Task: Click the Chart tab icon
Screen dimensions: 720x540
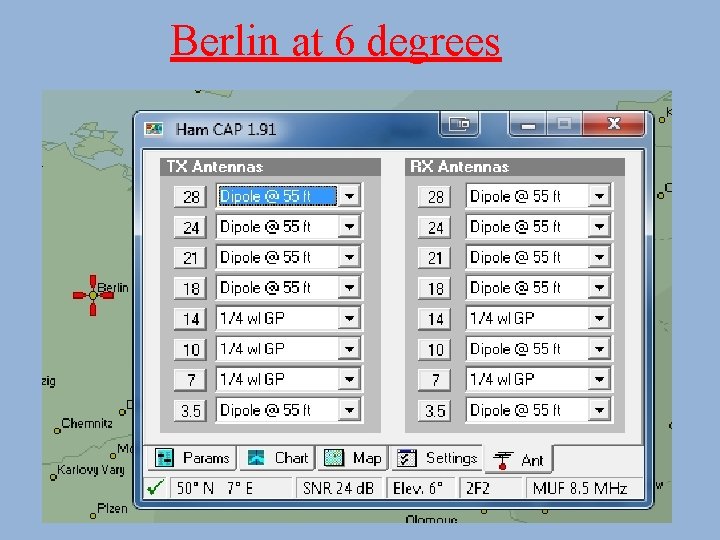Action: (x=256, y=458)
